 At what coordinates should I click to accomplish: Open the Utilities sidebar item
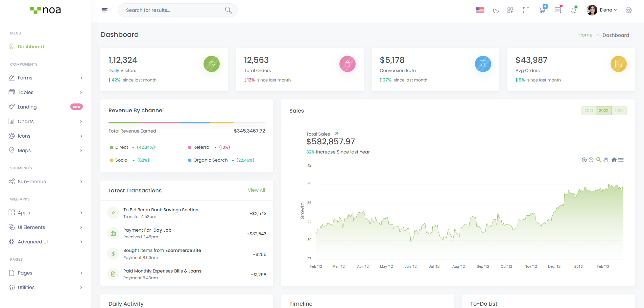click(x=45, y=287)
